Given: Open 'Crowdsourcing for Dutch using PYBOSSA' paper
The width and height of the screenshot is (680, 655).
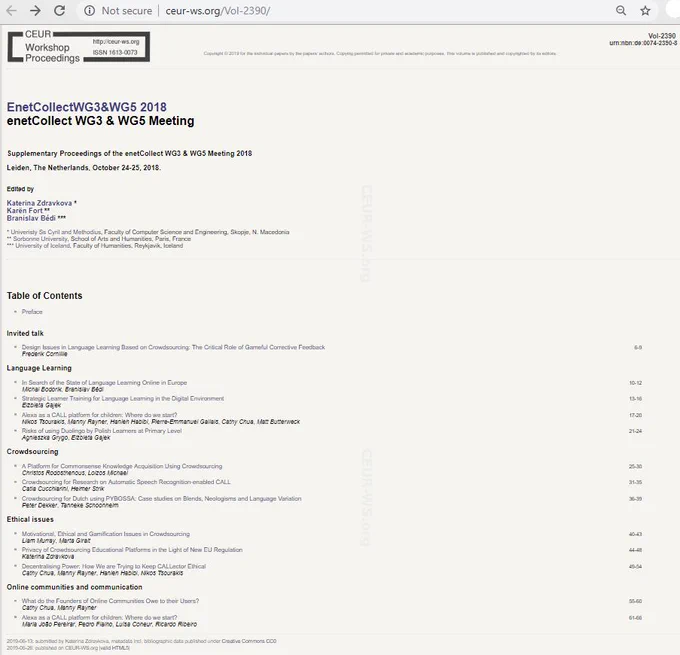Looking at the screenshot, I should (161, 498).
